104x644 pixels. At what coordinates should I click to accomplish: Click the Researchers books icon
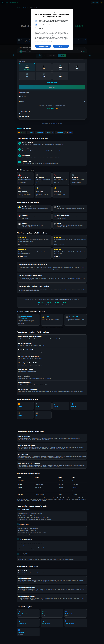click(x=19, y=216)
